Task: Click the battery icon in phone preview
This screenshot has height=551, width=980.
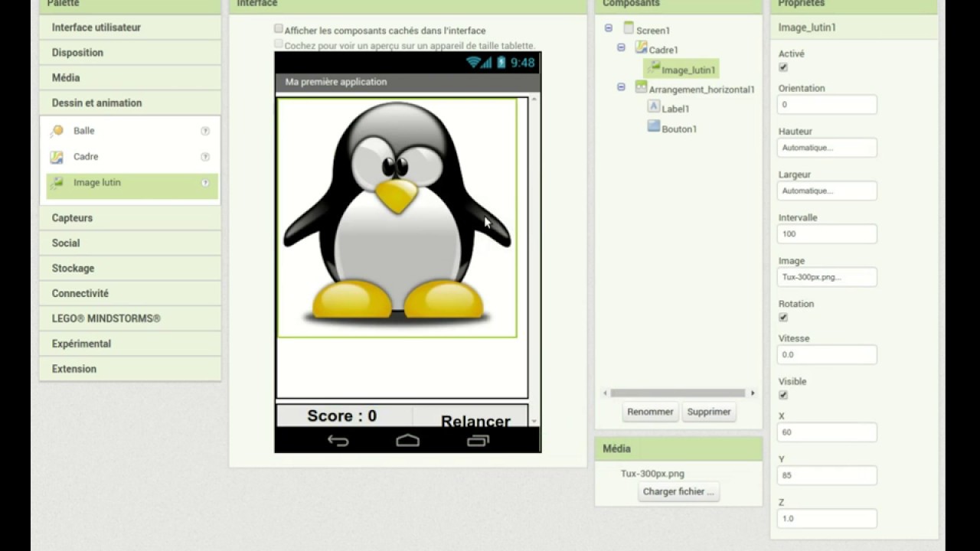Action: pos(501,63)
